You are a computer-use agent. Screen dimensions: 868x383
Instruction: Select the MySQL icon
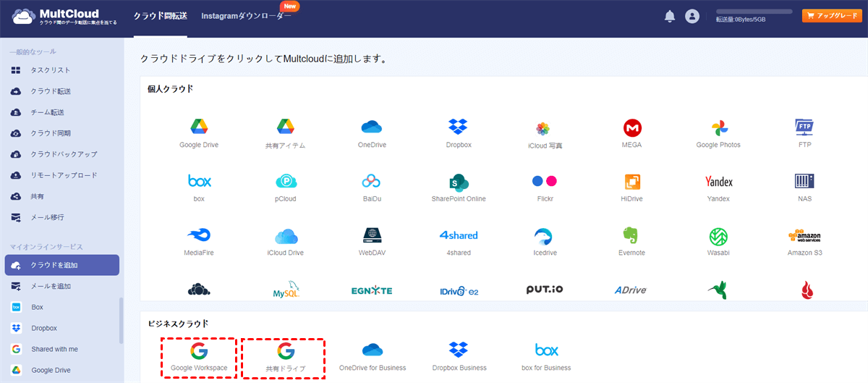[x=286, y=289]
